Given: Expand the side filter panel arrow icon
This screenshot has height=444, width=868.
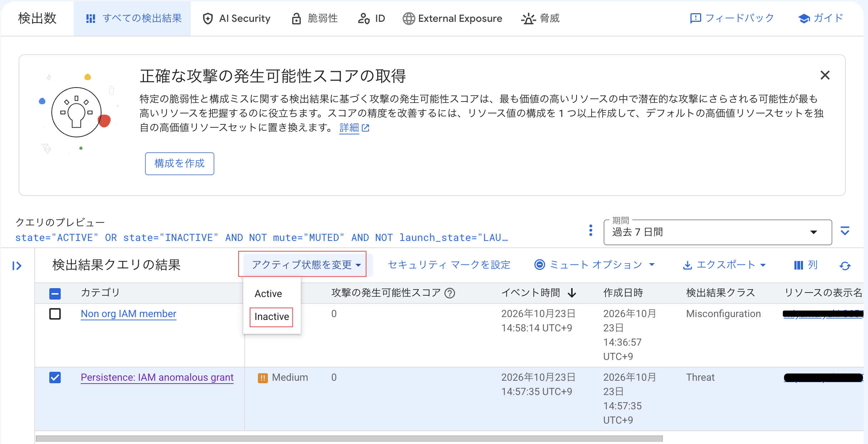Looking at the screenshot, I should [17, 266].
